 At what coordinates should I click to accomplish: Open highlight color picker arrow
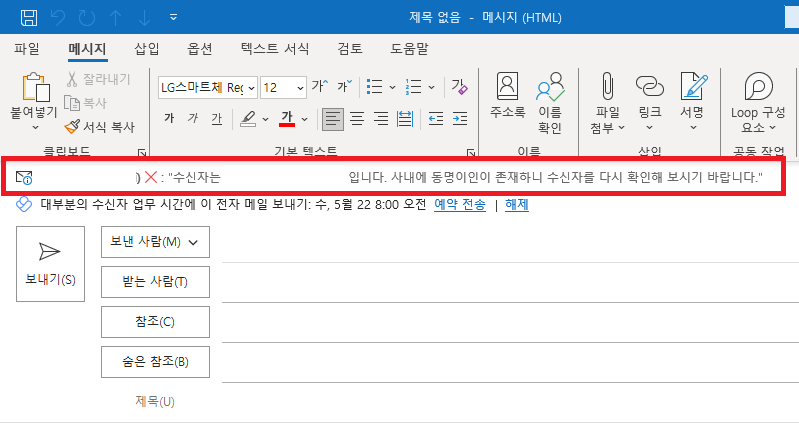pyautogui.click(x=265, y=119)
